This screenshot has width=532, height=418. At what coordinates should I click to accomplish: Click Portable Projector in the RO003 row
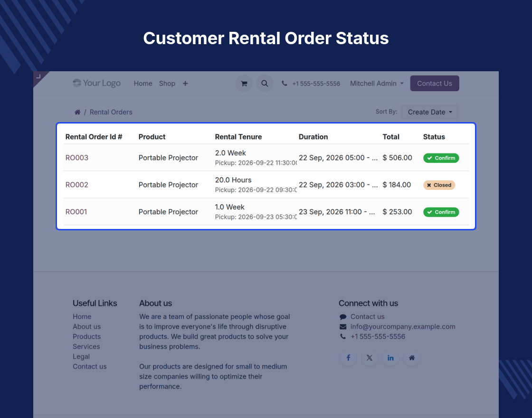pyautogui.click(x=168, y=158)
